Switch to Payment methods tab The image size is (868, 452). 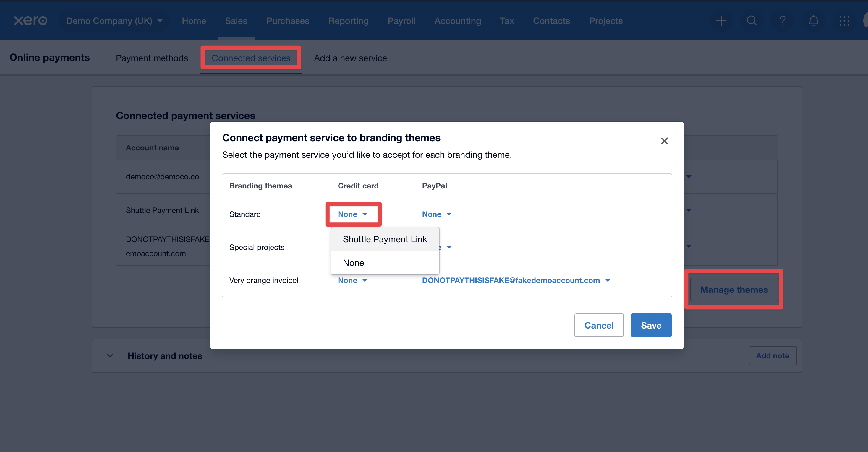(152, 58)
